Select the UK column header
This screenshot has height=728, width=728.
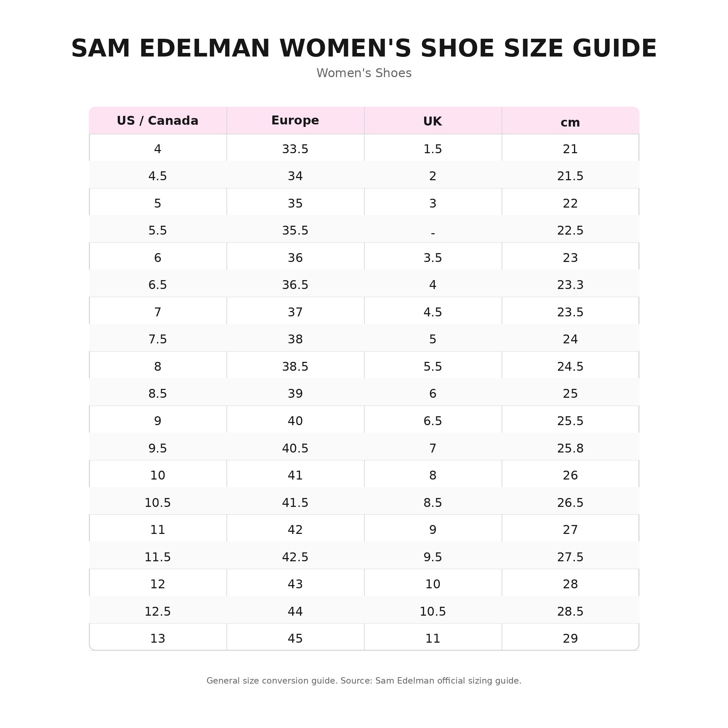433,121
